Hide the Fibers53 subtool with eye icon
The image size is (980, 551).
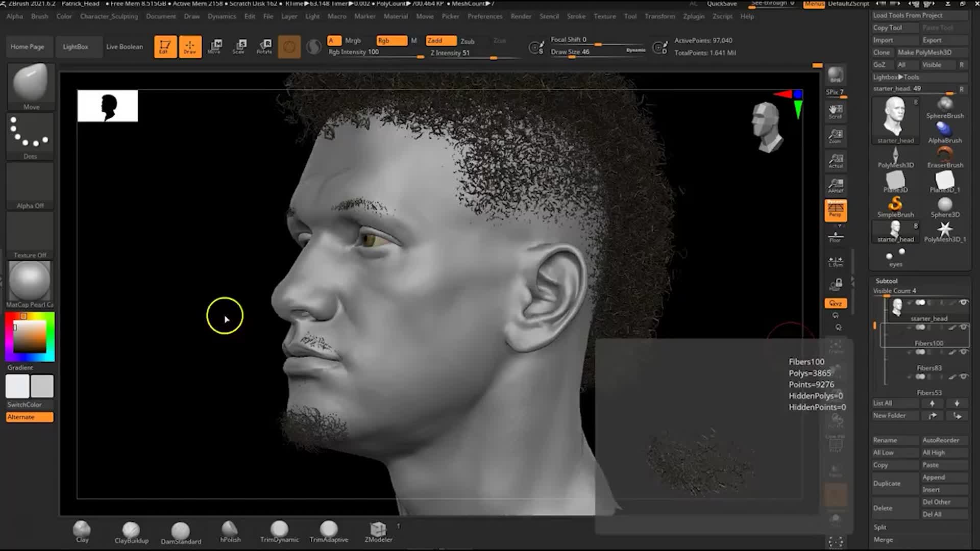click(964, 377)
